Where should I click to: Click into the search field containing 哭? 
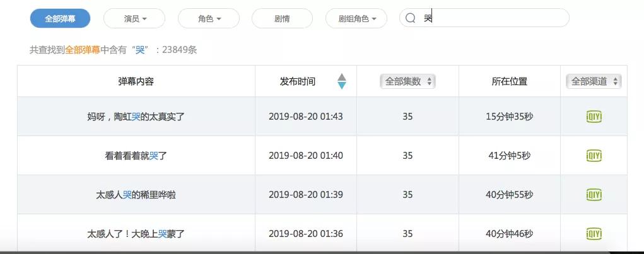(x=492, y=18)
